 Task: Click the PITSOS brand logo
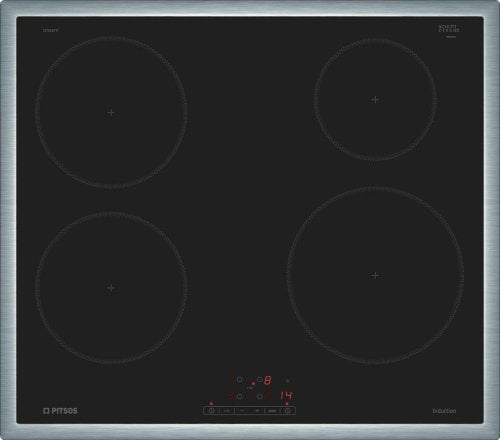(x=60, y=411)
